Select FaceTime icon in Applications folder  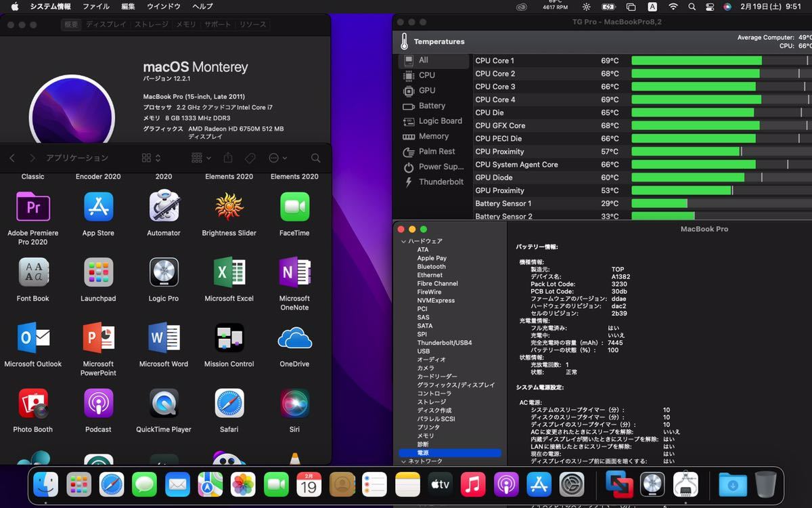pos(294,207)
